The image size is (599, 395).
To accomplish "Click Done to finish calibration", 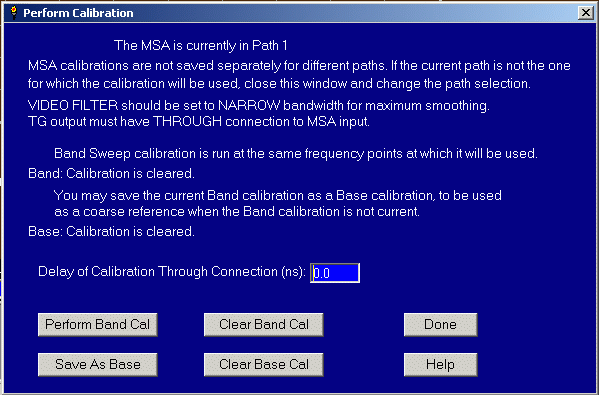I will (x=440, y=325).
